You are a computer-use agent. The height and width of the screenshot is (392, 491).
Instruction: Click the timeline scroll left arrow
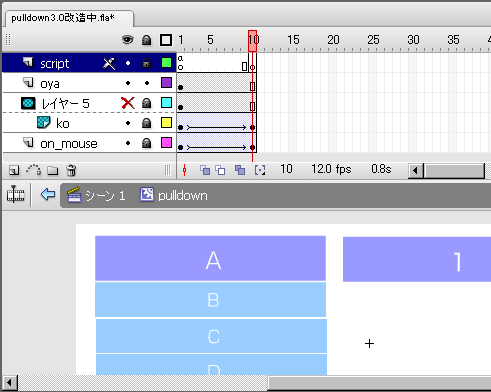click(x=415, y=171)
